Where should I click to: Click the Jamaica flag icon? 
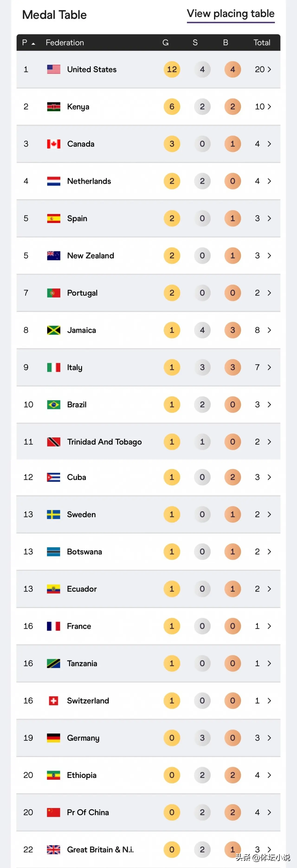point(54,330)
